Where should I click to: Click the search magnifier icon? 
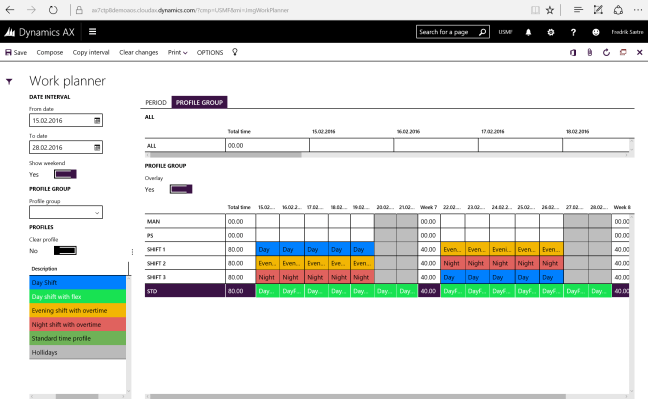tap(482, 32)
